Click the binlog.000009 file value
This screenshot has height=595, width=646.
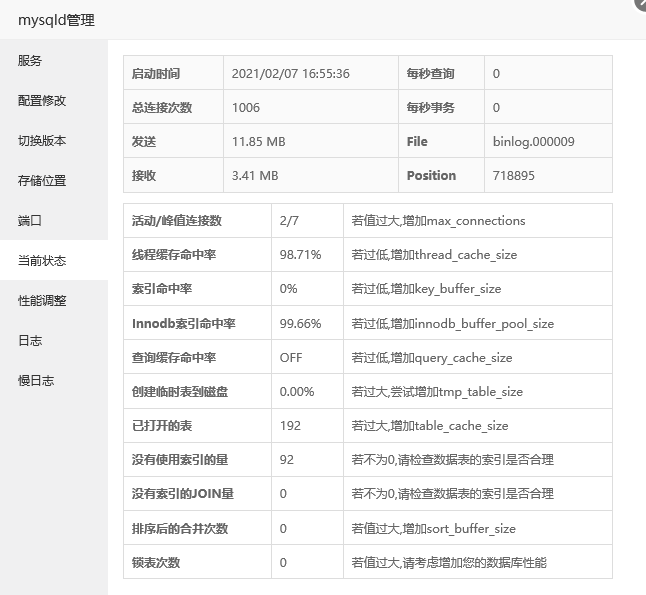coord(534,142)
